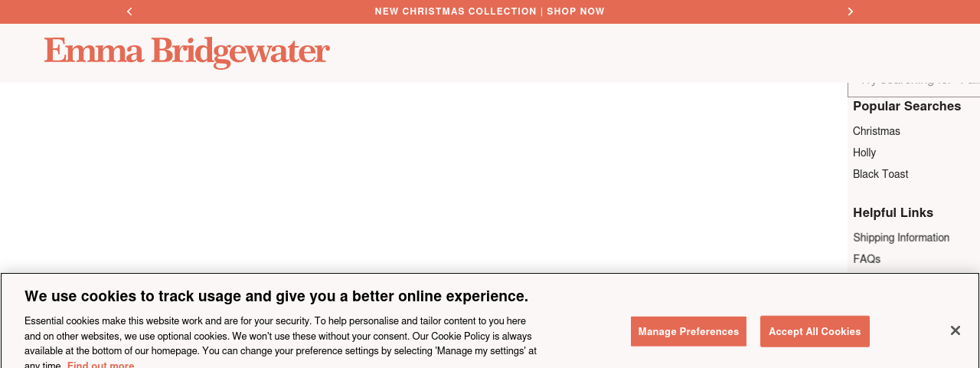Click the New Christmas Collection banner text
This screenshot has height=368, width=980.
[456, 11]
